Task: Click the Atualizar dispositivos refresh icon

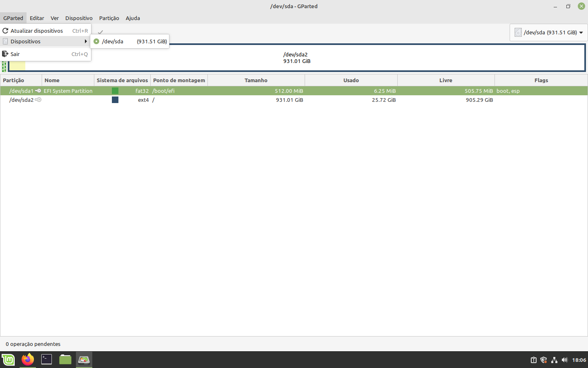Action: (5, 31)
